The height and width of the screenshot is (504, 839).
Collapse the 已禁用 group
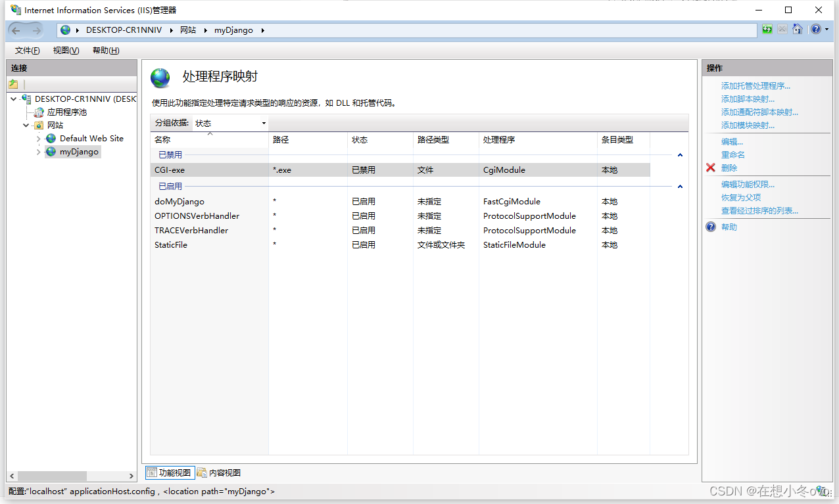coord(680,155)
